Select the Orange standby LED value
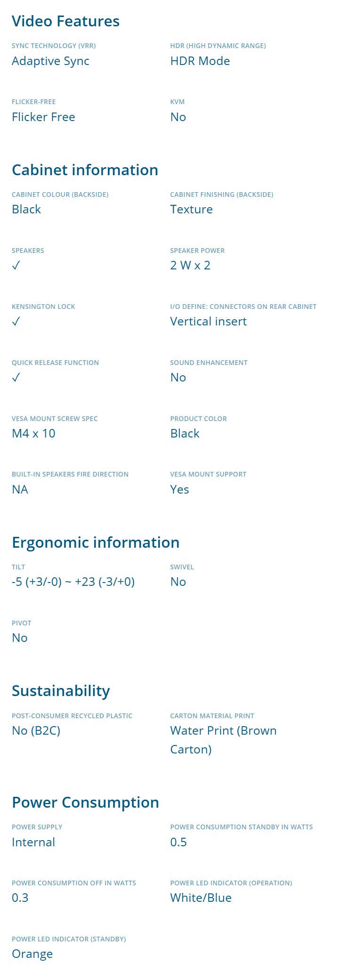The height and width of the screenshot is (980, 338). (x=32, y=954)
